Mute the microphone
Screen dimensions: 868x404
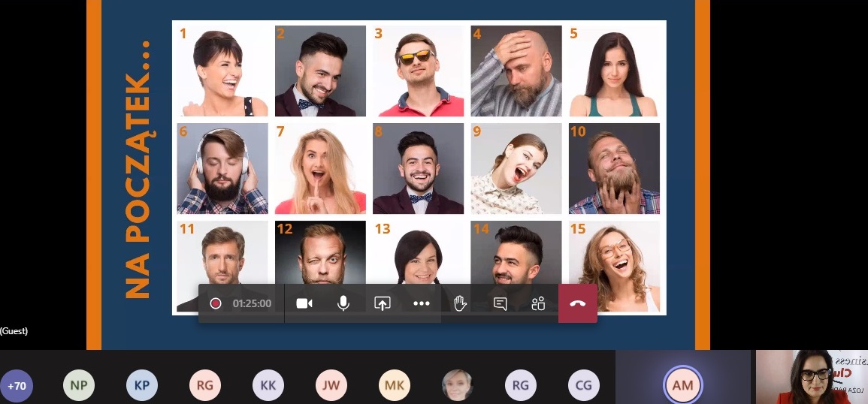(343, 303)
